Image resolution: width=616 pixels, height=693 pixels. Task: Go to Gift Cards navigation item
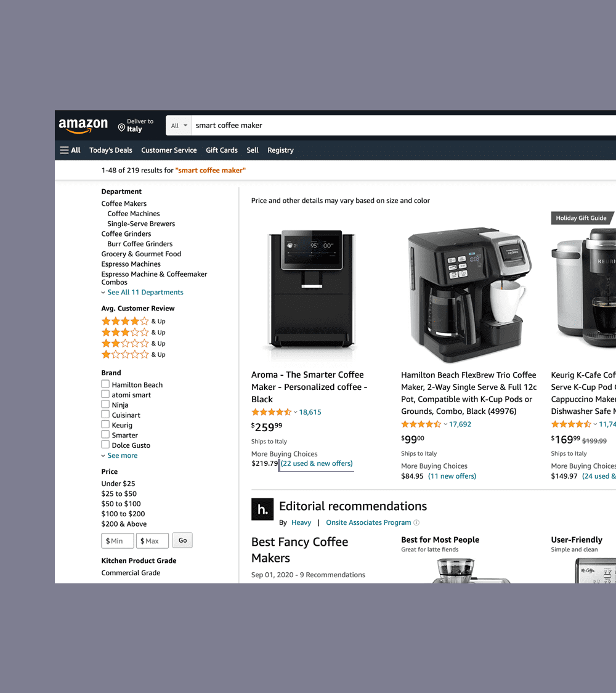[222, 150]
